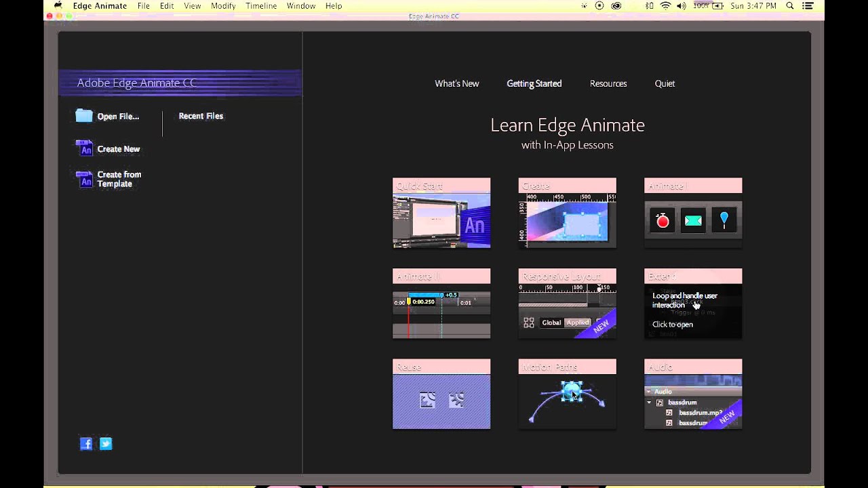Click the volume speaker icon

click(x=682, y=5)
